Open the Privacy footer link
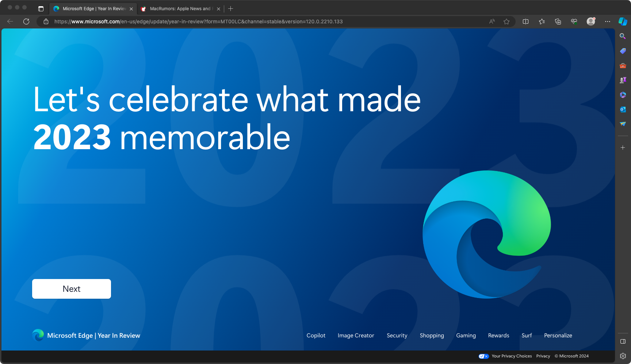631x364 pixels. click(543, 356)
